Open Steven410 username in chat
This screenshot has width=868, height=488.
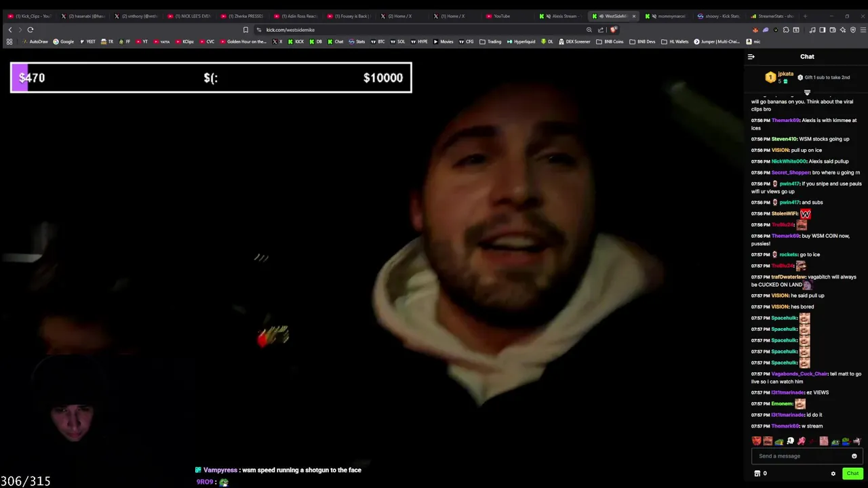pos(785,139)
